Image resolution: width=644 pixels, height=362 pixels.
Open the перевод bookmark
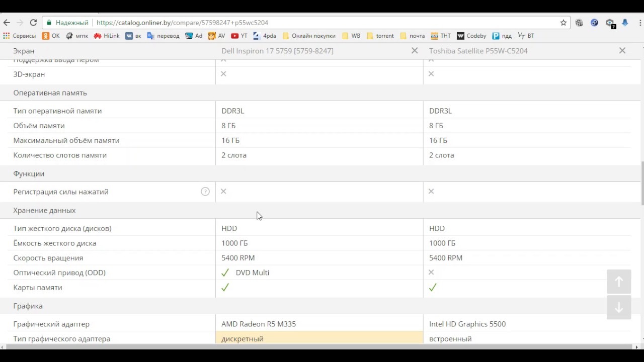click(163, 36)
